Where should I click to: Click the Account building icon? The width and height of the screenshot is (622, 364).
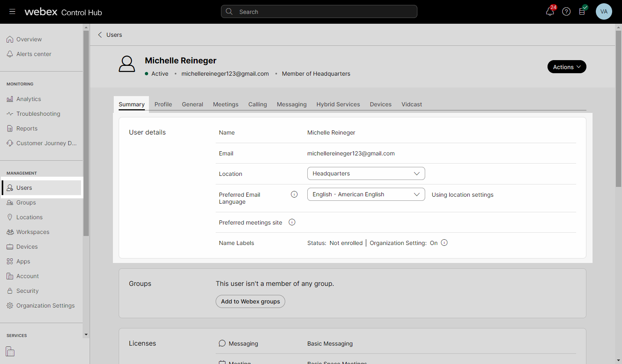tap(10, 276)
